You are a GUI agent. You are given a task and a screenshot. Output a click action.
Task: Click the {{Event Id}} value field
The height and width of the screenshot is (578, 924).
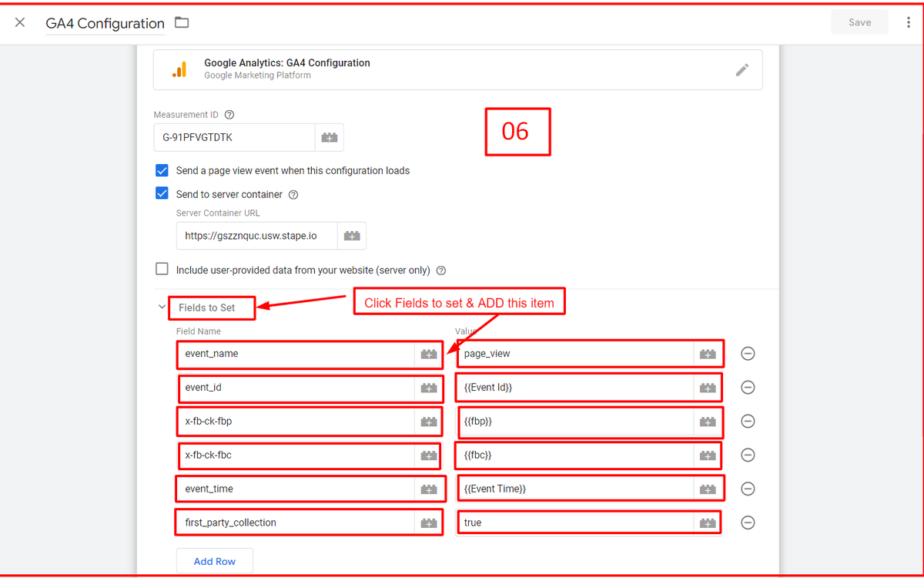574,388
